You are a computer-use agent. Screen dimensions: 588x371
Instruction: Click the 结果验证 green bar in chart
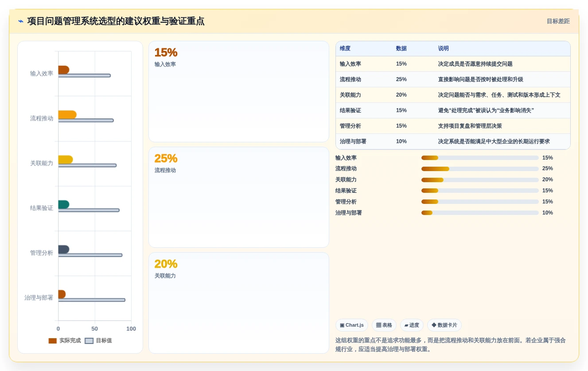tap(64, 204)
